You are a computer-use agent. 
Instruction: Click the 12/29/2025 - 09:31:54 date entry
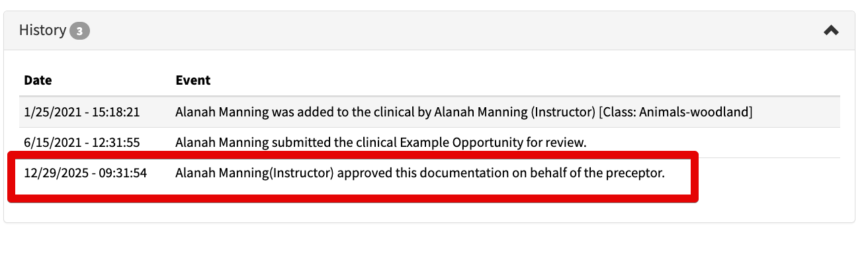point(85,173)
